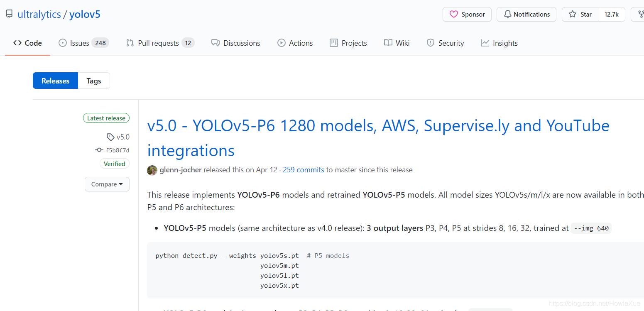The height and width of the screenshot is (311, 644).
Task: Expand the Compare dropdown
Action: click(107, 184)
